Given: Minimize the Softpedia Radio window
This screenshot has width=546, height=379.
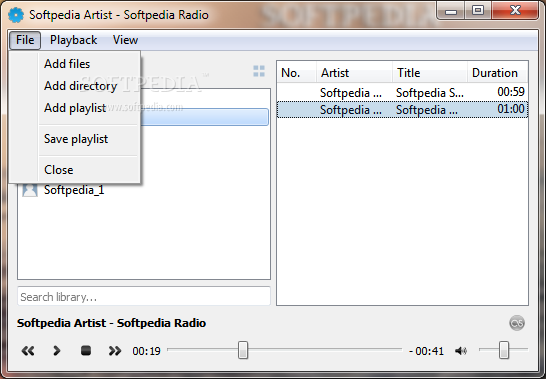Looking at the screenshot, I should (451, 11).
